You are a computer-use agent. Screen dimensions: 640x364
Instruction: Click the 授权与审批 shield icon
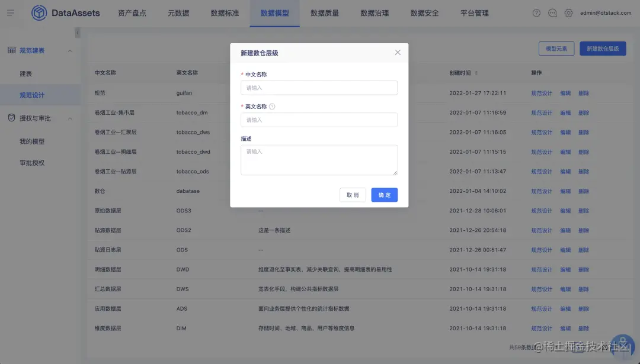click(x=11, y=118)
